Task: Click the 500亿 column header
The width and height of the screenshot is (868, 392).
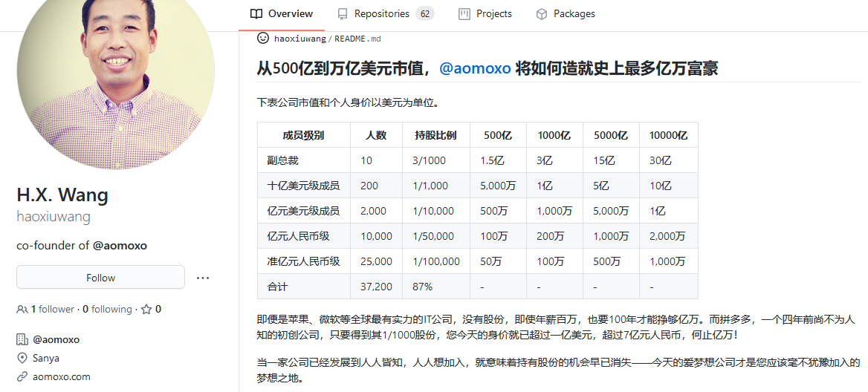Action: pyautogui.click(x=498, y=135)
